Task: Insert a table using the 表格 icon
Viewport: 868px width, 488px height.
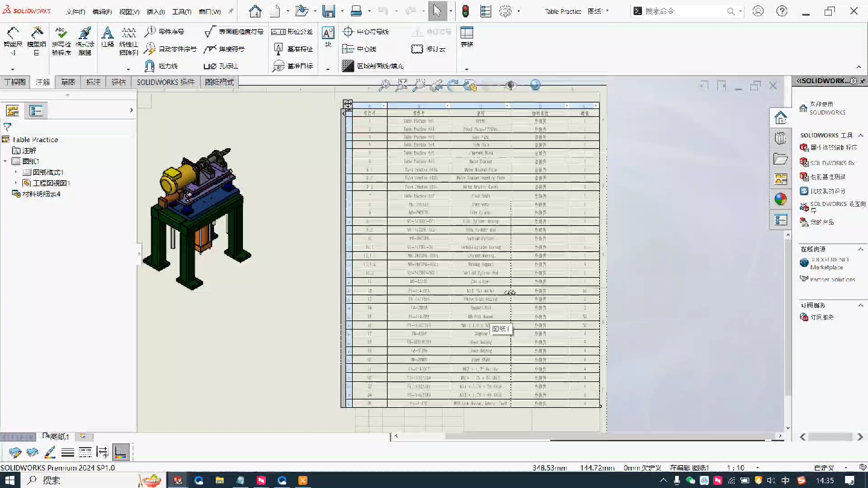Action: pos(465,35)
